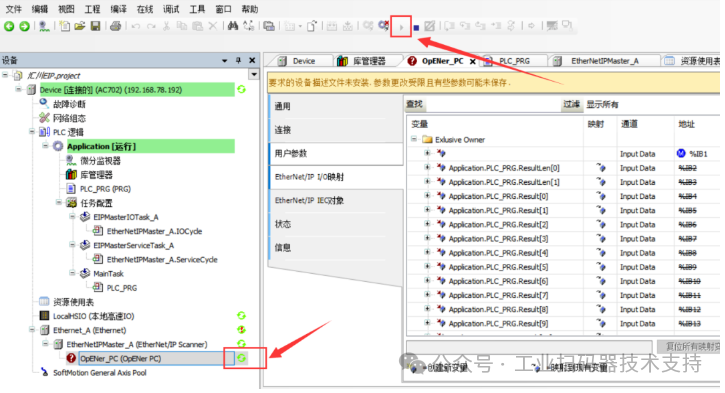The height and width of the screenshot is (393, 725).
Task: Collapse the Application [运行] node
Action: point(45,146)
